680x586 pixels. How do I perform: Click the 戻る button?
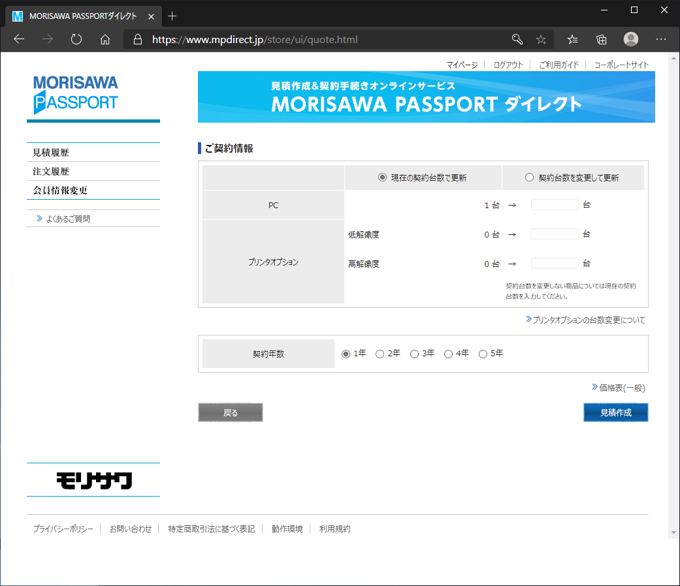[230, 412]
